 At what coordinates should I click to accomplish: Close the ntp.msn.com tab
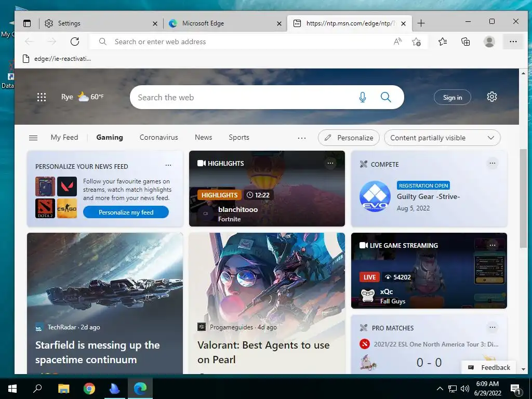403,23
